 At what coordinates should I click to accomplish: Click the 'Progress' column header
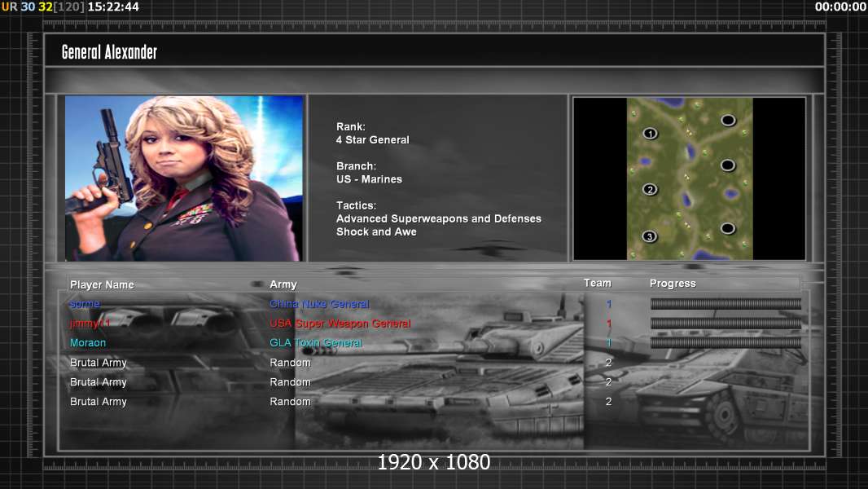(673, 284)
